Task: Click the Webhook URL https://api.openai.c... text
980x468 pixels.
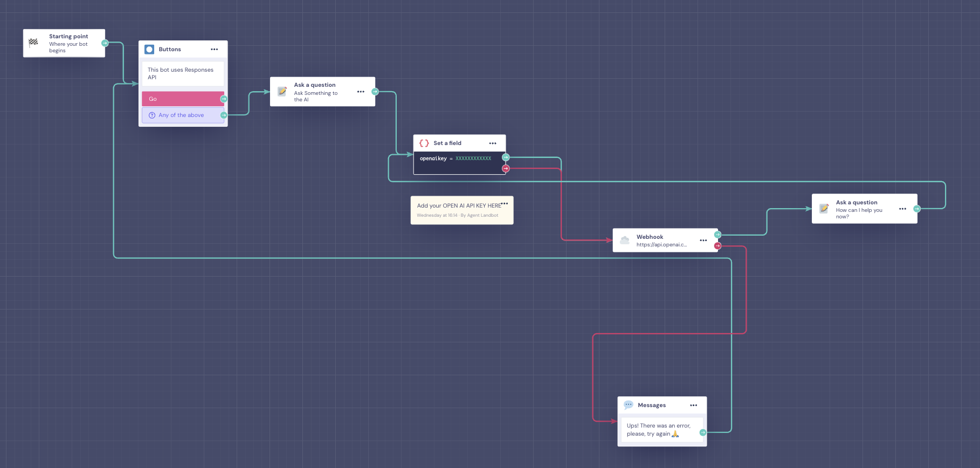Action: pos(661,245)
